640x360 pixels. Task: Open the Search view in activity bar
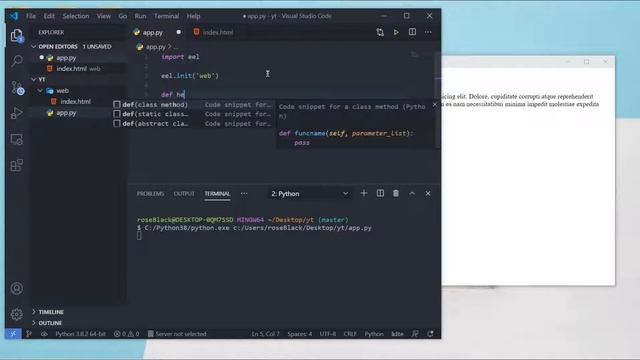tap(17, 61)
